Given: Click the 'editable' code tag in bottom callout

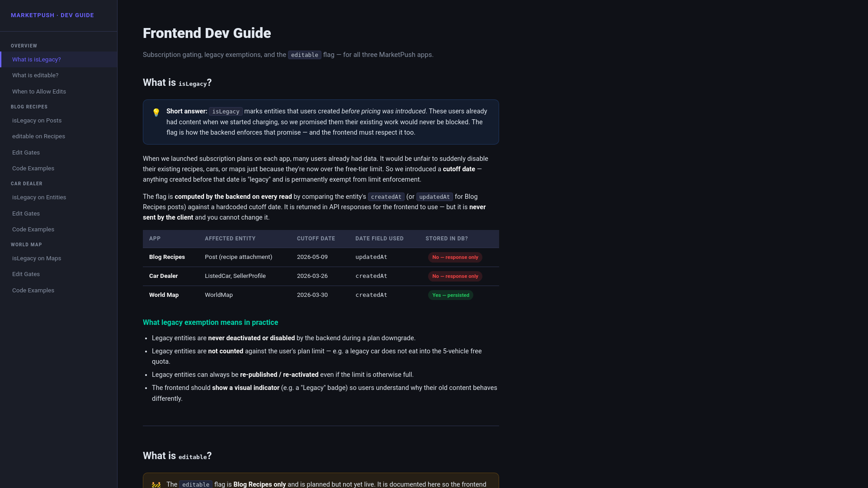Looking at the screenshot, I should coord(195,484).
